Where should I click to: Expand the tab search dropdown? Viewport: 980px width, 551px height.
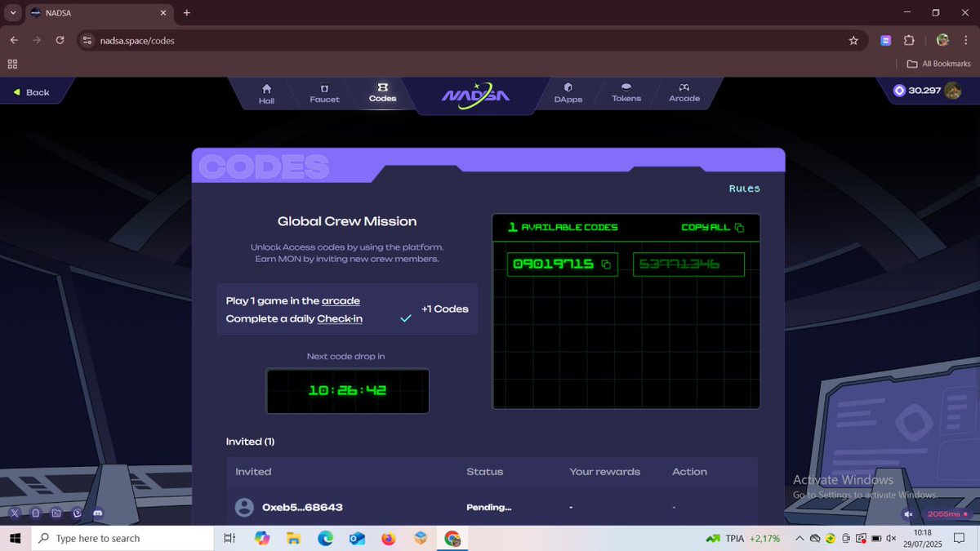pyautogui.click(x=12, y=13)
